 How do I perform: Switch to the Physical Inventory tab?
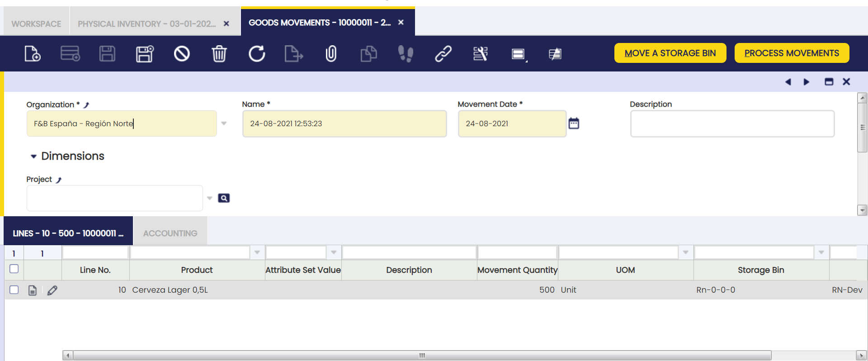(146, 24)
